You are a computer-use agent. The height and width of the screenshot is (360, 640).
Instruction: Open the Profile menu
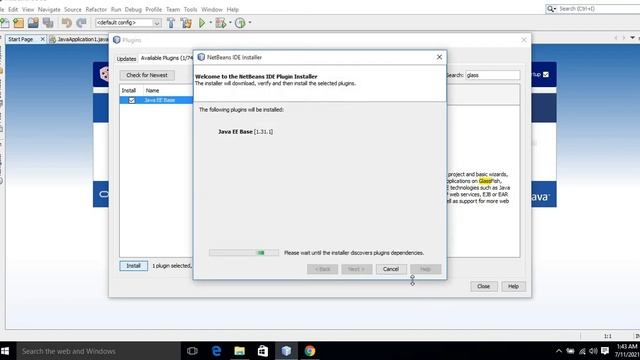(154, 9)
